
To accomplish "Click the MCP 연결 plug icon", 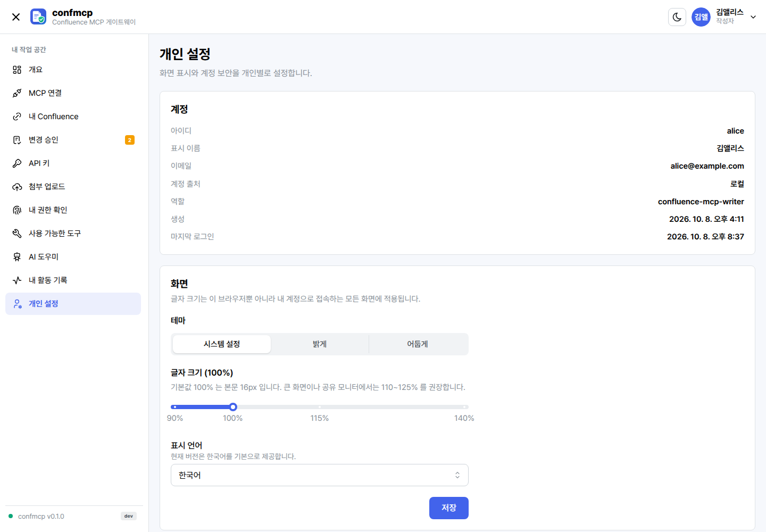I will pos(17,93).
